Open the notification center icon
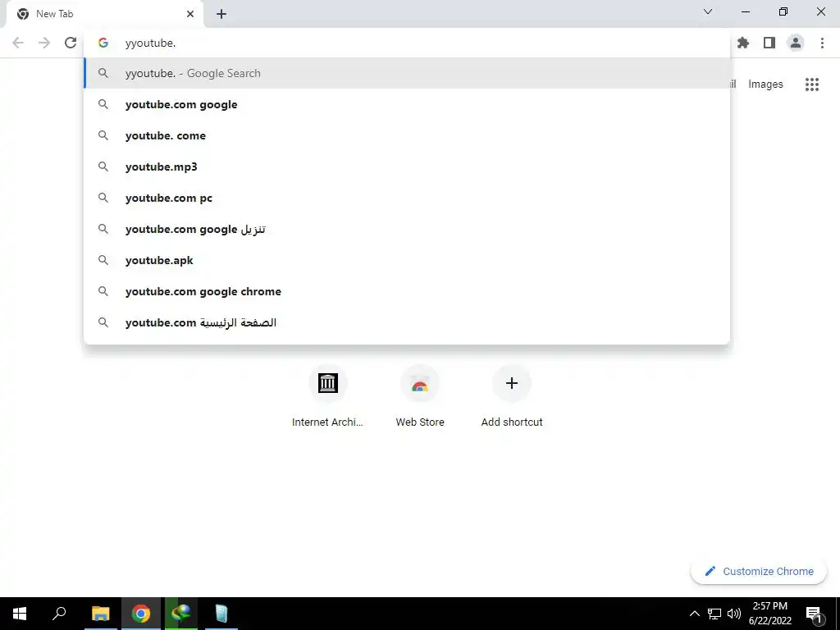 [x=815, y=614]
